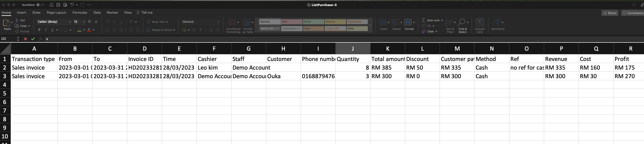Toggle right text alignment
The height and width of the screenshot is (144, 644).
[x=121, y=30]
